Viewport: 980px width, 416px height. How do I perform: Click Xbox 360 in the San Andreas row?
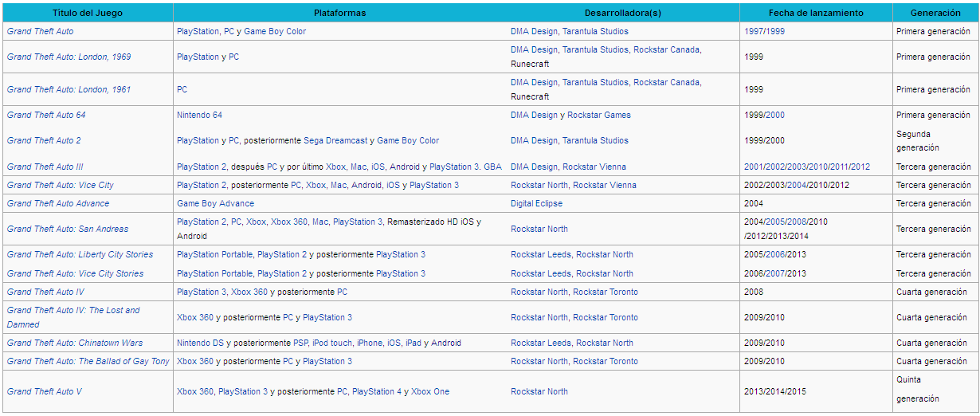tap(289, 222)
